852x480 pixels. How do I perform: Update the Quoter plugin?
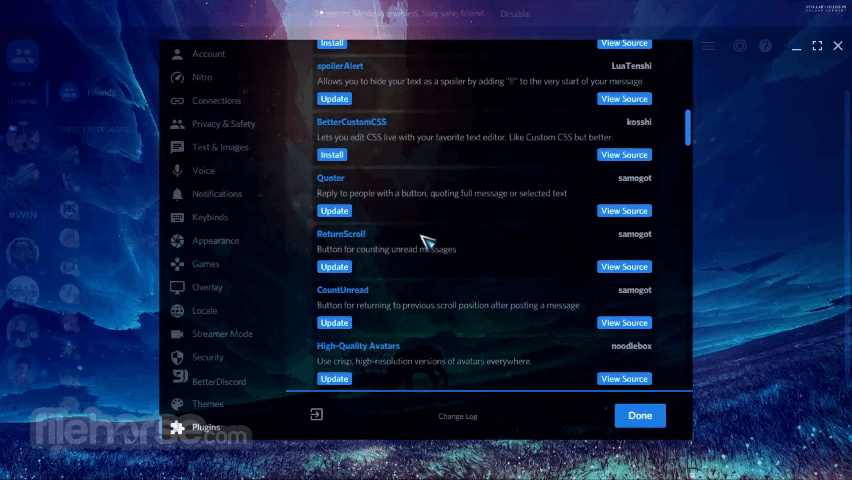pyautogui.click(x=334, y=211)
